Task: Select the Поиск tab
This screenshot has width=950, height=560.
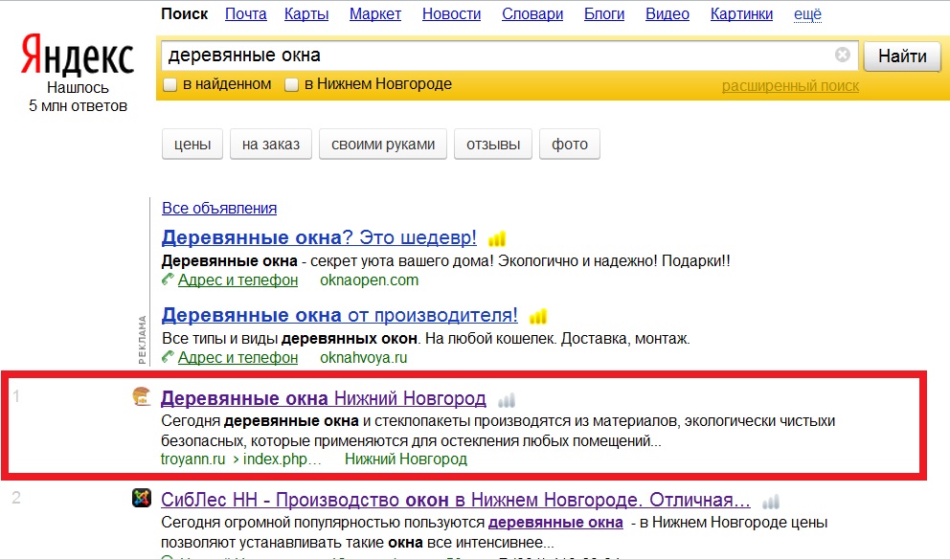Action: (184, 14)
